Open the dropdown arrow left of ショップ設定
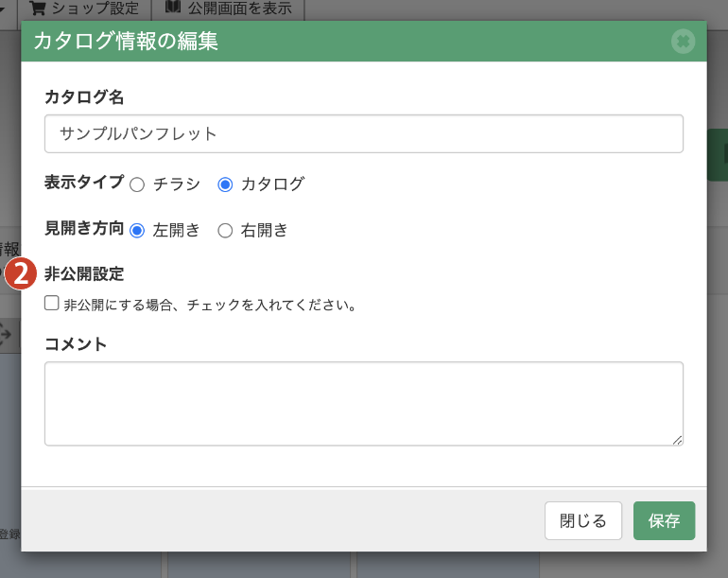 click(5, 9)
